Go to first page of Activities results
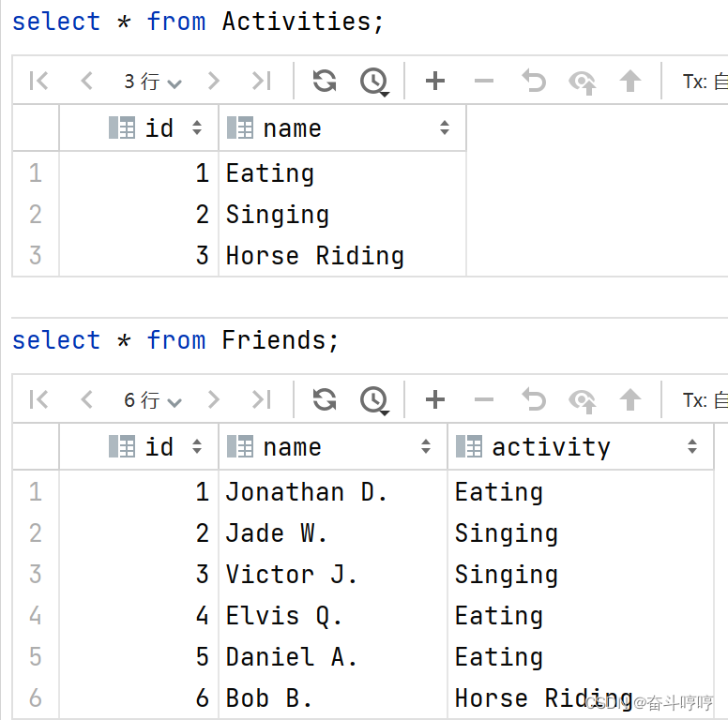The width and height of the screenshot is (728, 720). pyautogui.click(x=38, y=82)
